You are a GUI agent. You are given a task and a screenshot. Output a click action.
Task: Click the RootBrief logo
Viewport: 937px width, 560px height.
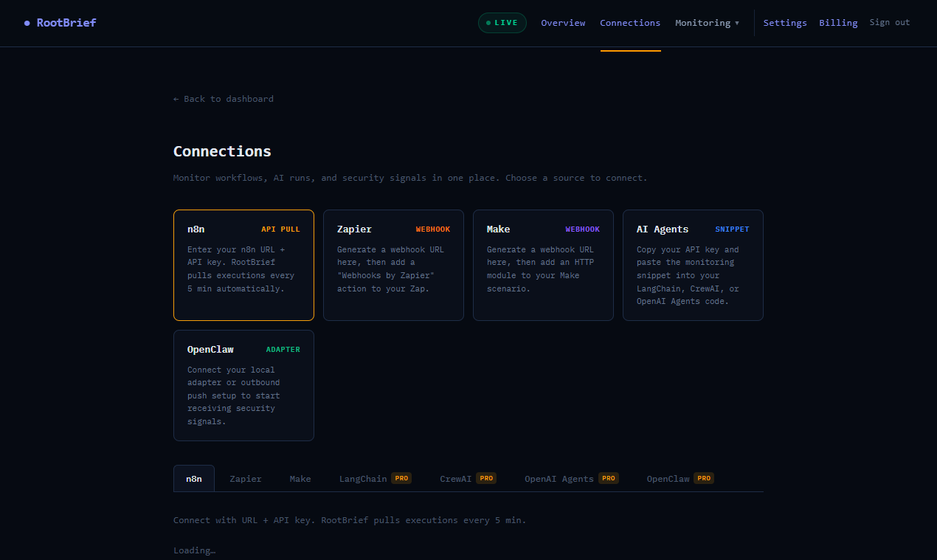60,23
